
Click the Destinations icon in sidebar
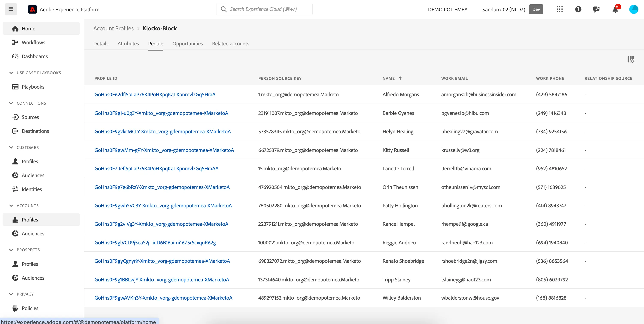15,131
